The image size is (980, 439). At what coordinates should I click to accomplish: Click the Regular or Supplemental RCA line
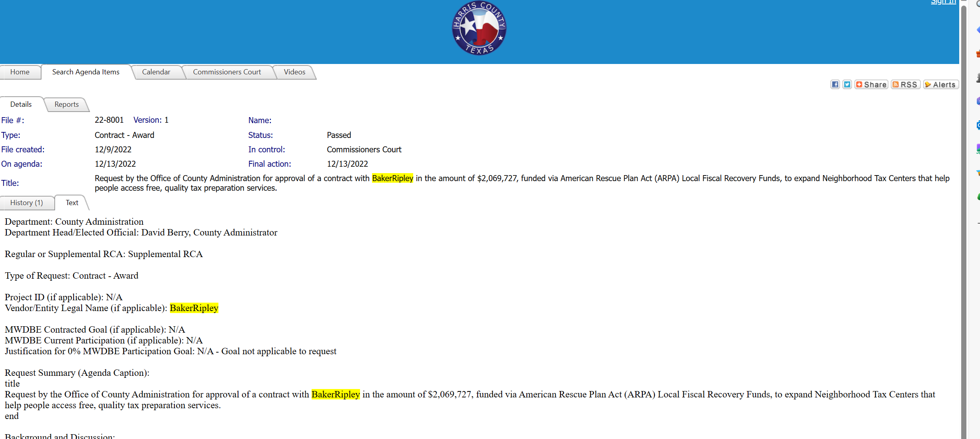(104, 254)
